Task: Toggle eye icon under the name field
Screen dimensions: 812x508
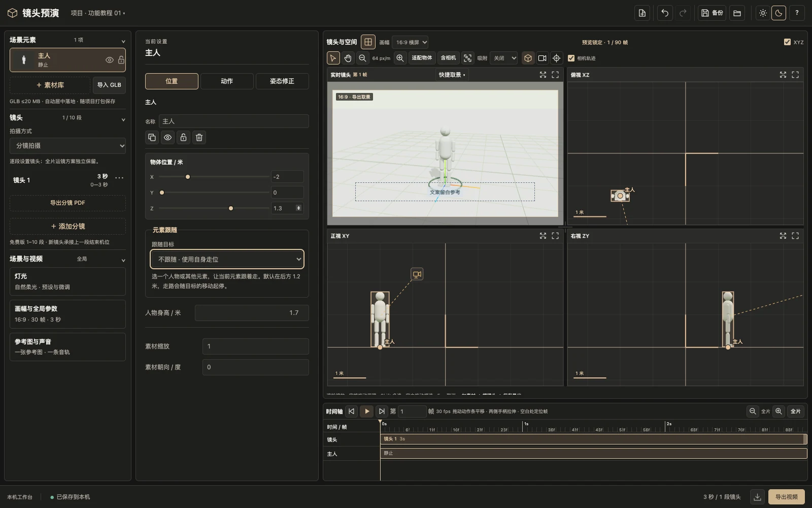Action: [x=167, y=137]
